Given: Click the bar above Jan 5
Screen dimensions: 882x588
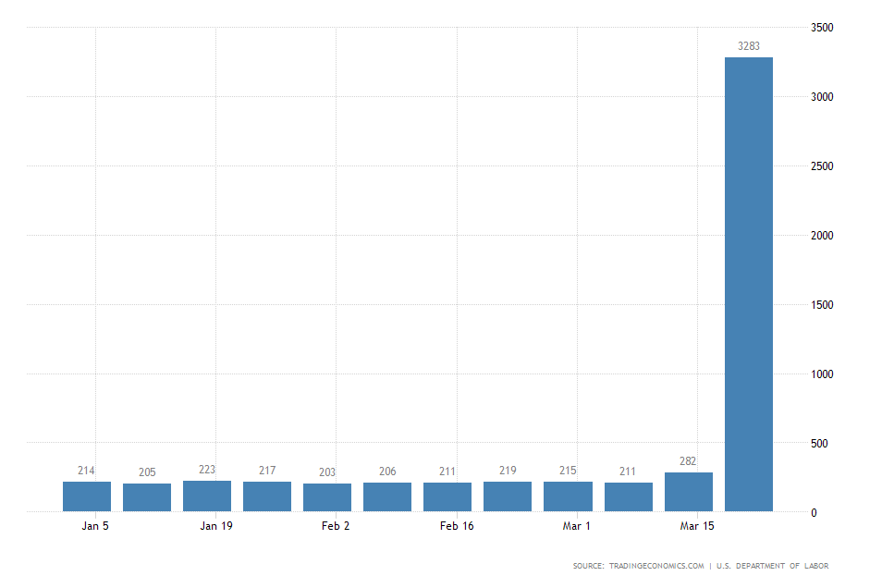Looking at the screenshot, I should point(86,496).
